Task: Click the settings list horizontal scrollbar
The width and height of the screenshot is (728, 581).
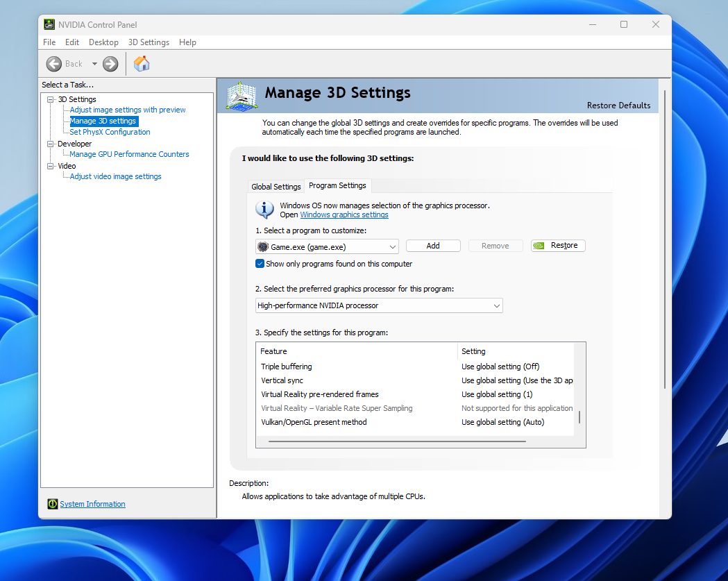Action: coord(397,441)
